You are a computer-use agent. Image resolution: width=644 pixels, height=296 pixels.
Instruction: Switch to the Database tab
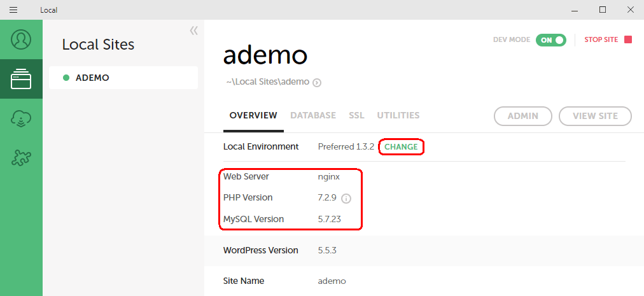click(313, 115)
